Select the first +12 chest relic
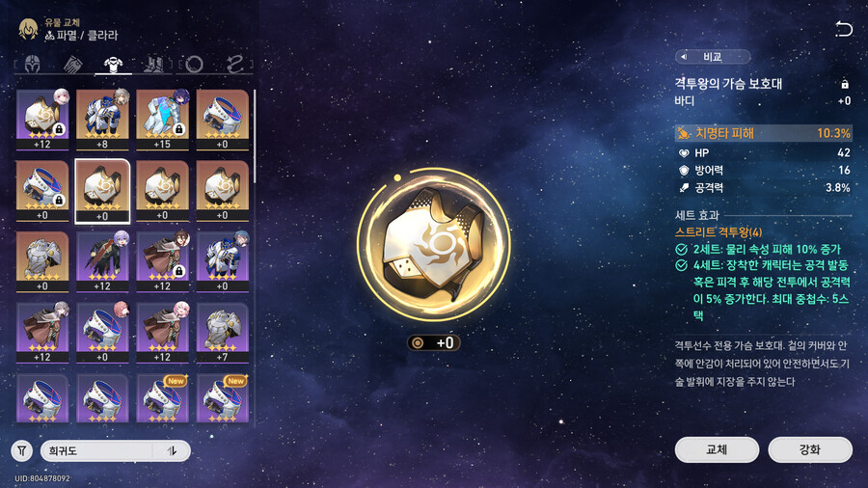 pyautogui.click(x=42, y=120)
